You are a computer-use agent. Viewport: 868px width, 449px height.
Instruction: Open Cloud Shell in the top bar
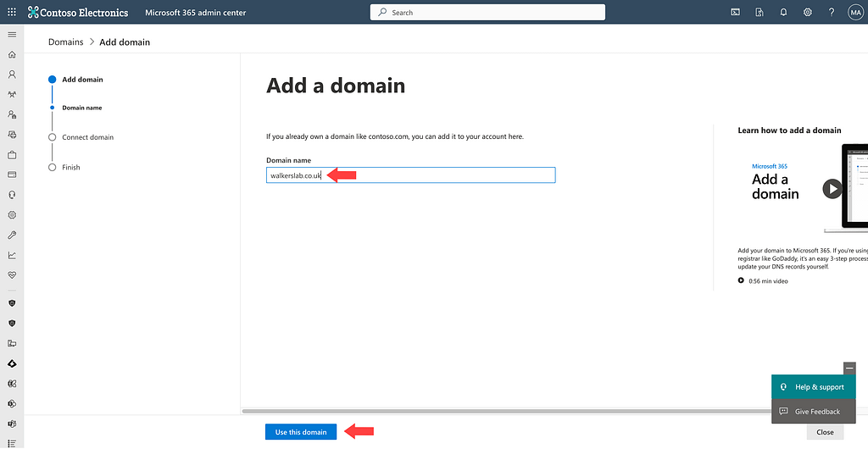(735, 13)
